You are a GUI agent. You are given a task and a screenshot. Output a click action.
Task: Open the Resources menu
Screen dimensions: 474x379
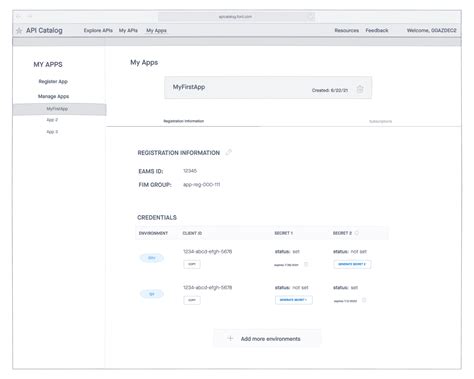point(347,30)
